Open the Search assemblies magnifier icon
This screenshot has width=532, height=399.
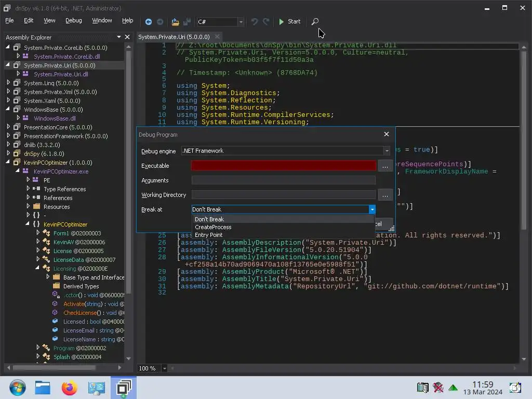coord(315,21)
